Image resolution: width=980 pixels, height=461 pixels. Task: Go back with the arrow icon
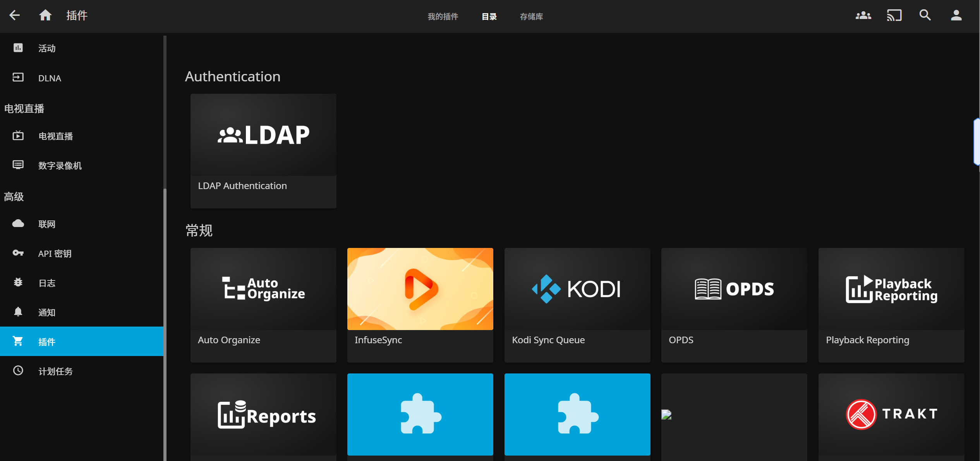(15, 15)
